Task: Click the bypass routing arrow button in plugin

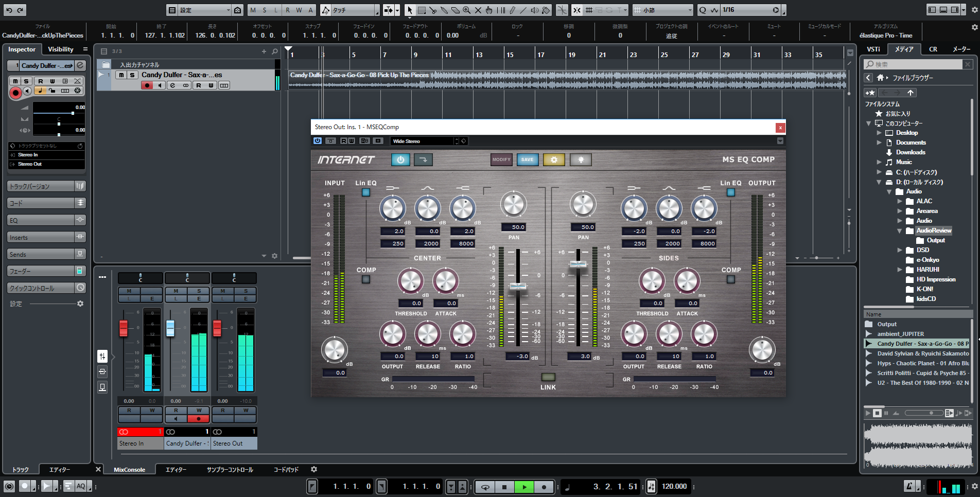Action: click(x=423, y=159)
